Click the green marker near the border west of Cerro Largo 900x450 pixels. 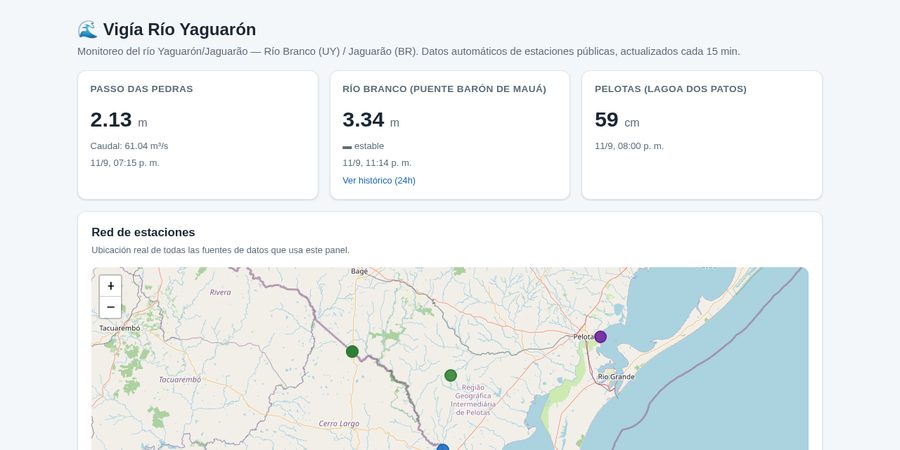[352, 351]
